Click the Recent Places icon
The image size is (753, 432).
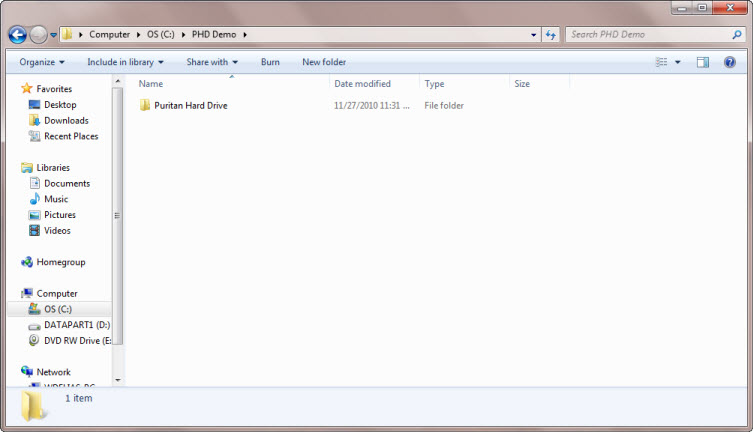[x=35, y=136]
